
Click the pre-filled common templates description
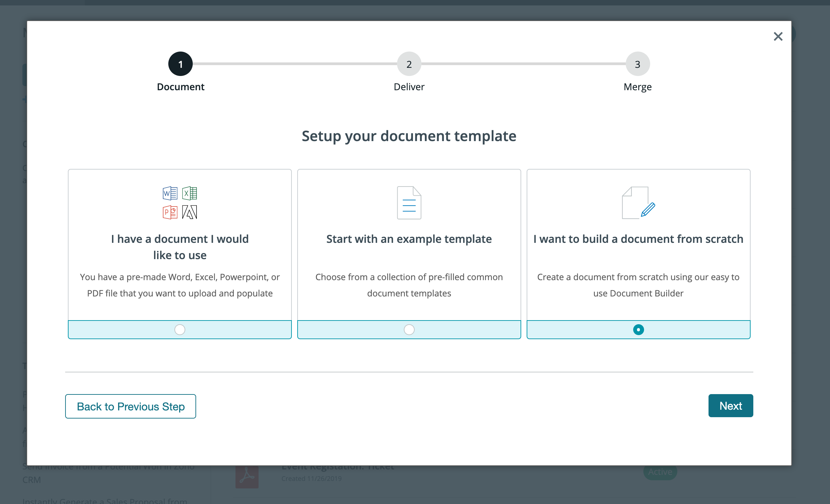tap(409, 285)
